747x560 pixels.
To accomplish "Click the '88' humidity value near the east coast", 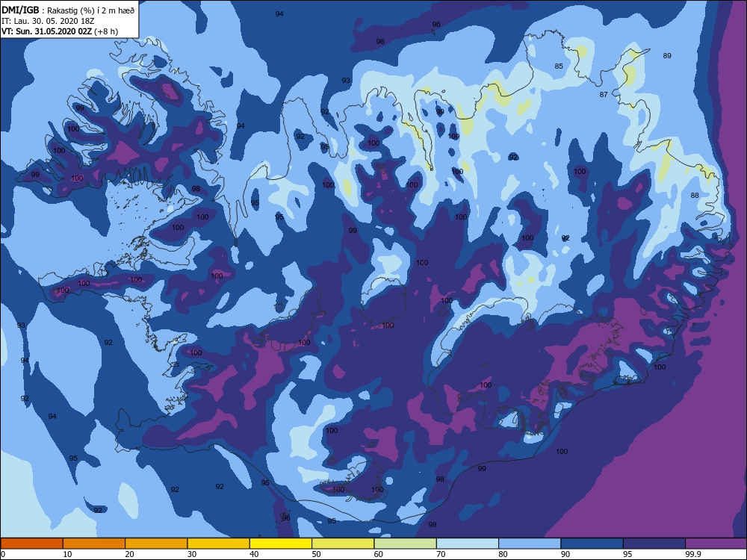I will (695, 195).
